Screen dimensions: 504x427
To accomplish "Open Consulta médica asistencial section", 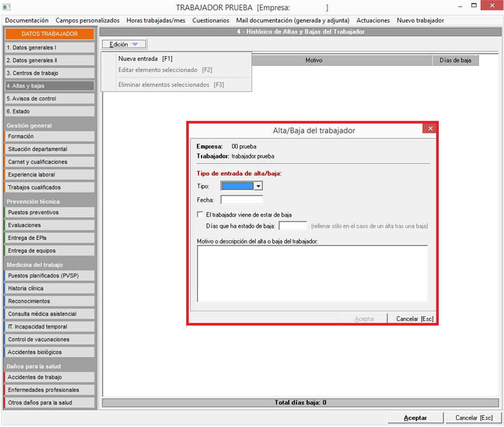I will [49, 314].
